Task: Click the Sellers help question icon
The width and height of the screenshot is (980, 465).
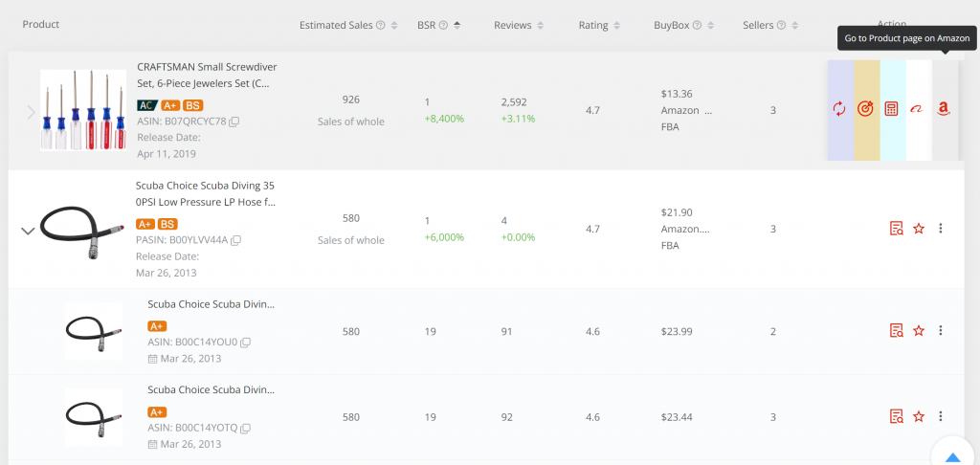Action: (781, 26)
